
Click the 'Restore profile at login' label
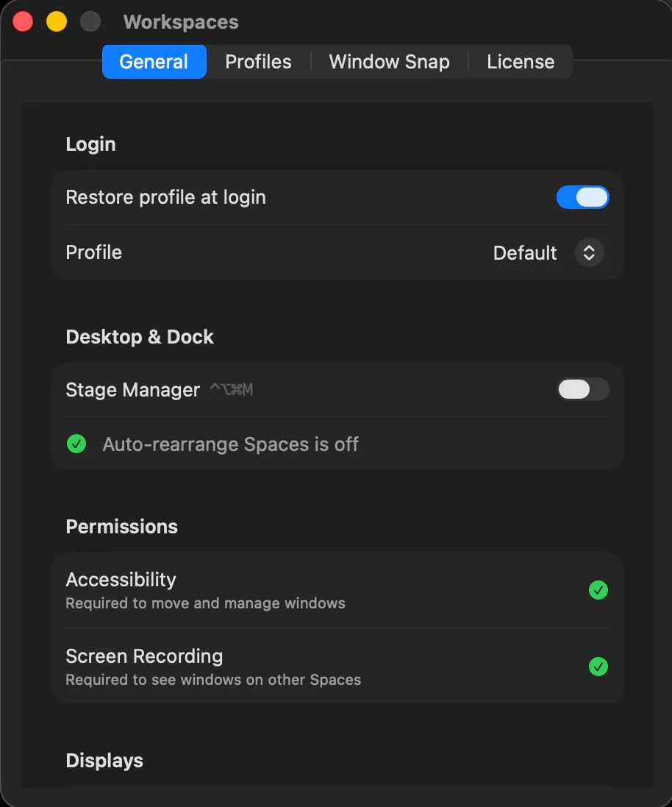tap(165, 198)
